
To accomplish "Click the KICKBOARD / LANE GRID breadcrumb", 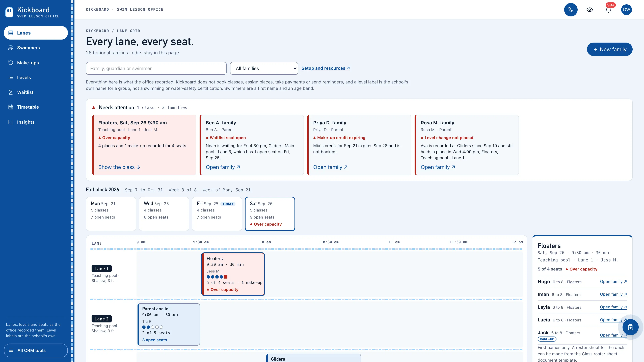I will coord(113,31).
